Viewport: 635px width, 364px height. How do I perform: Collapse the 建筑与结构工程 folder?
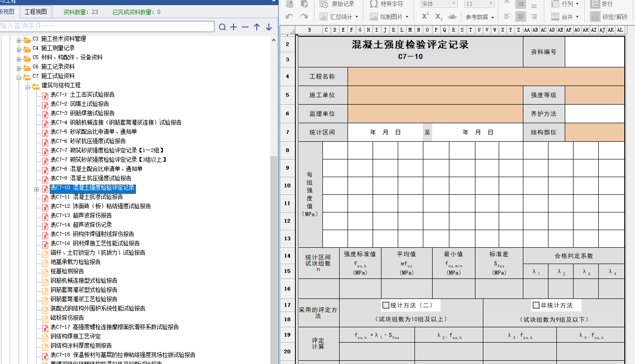point(28,86)
